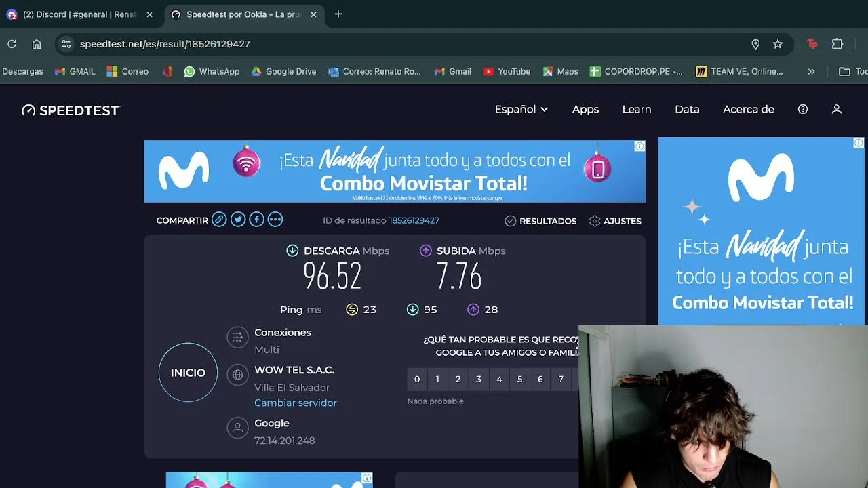The width and height of the screenshot is (868, 488).
Task: Click the connections multi icon
Action: click(237, 338)
